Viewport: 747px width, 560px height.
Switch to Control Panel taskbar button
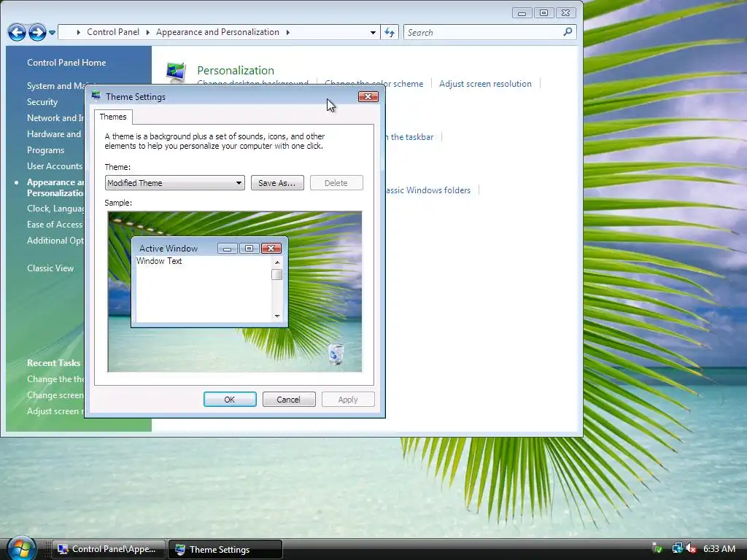coord(108,549)
